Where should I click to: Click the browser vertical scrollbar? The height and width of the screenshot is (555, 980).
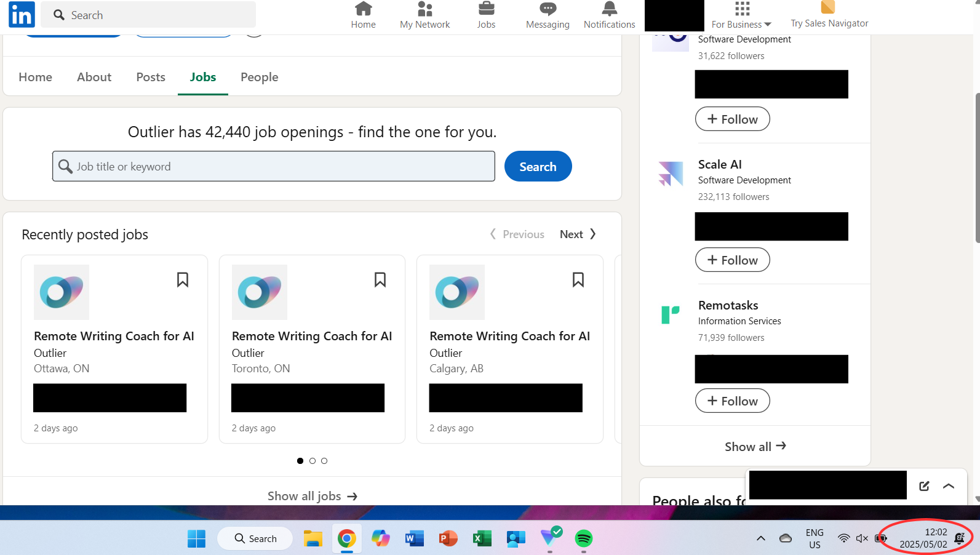tap(977, 167)
